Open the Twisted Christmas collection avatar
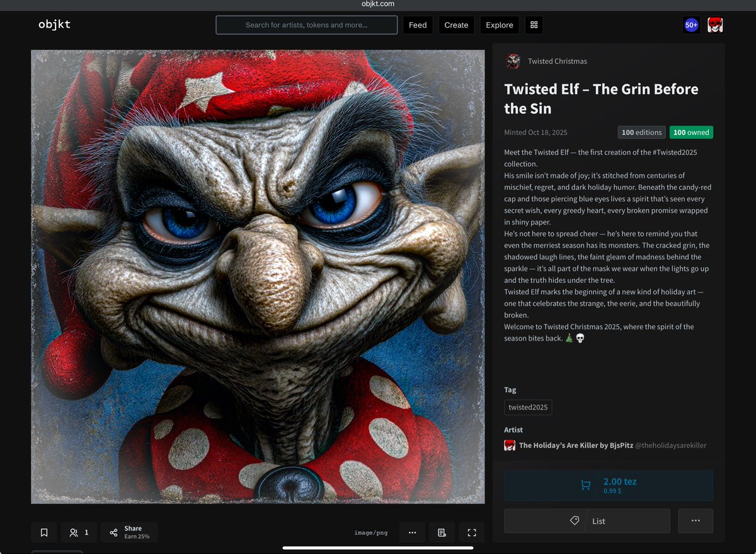 (513, 61)
